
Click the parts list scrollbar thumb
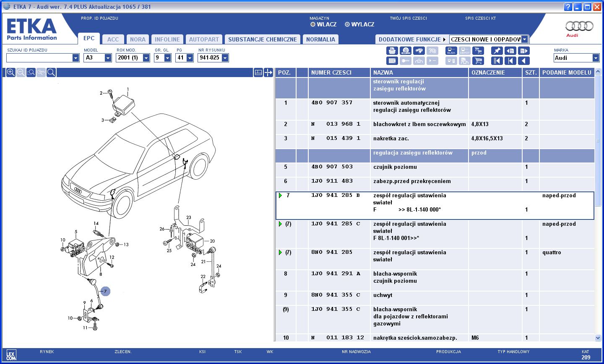click(x=598, y=141)
